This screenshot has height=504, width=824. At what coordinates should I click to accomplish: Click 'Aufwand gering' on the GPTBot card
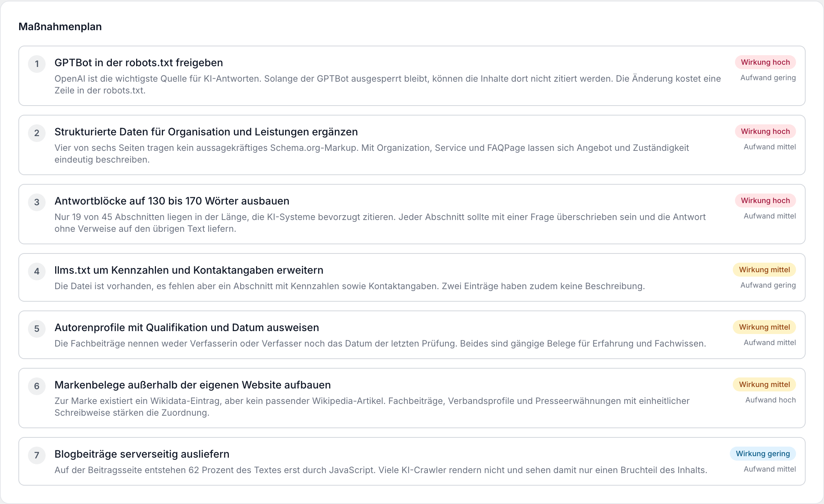(x=768, y=78)
